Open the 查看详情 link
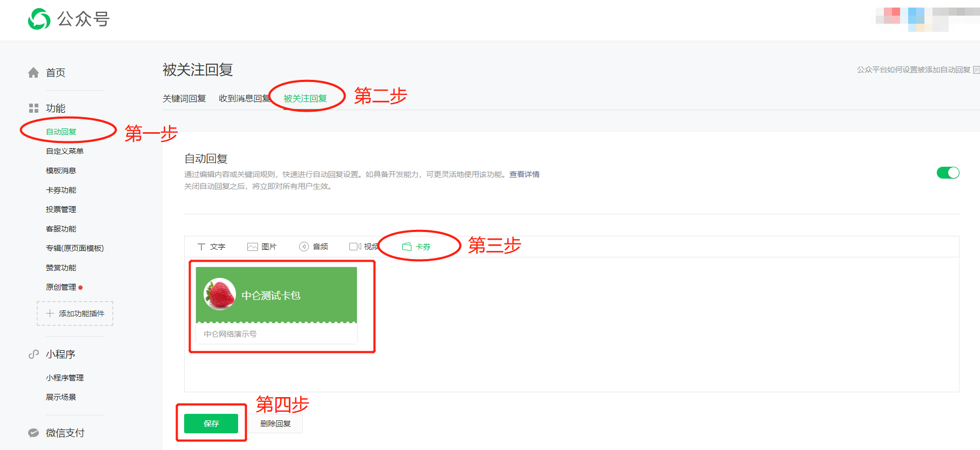The image size is (980, 450). coord(524,174)
